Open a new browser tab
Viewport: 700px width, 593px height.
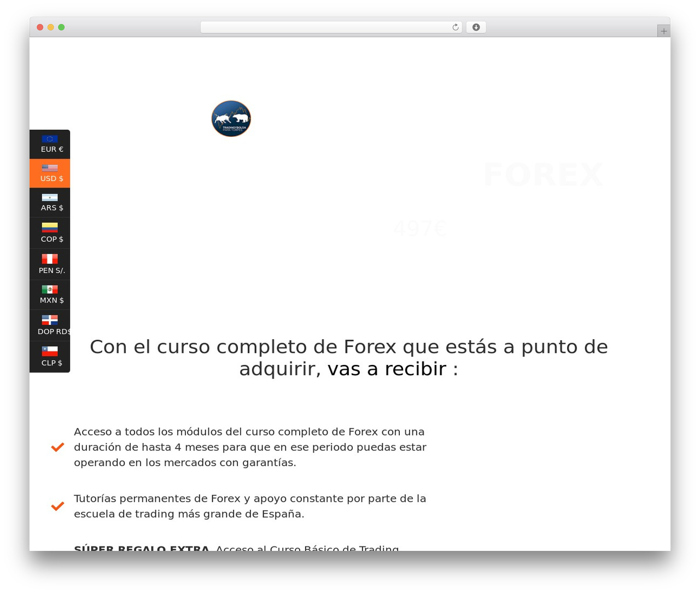pyautogui.click(x=663, y=31)
